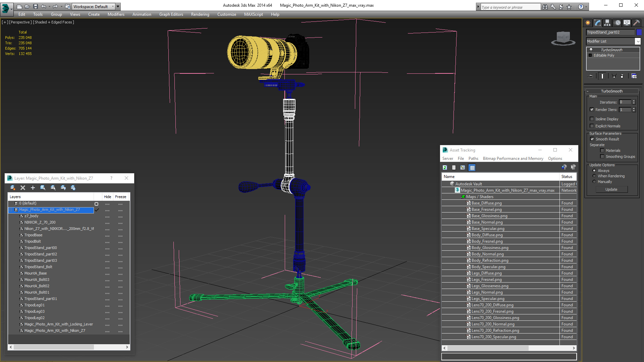
Task: Click Hide column header in Layer dialog
Action: [x=108, y=197]
